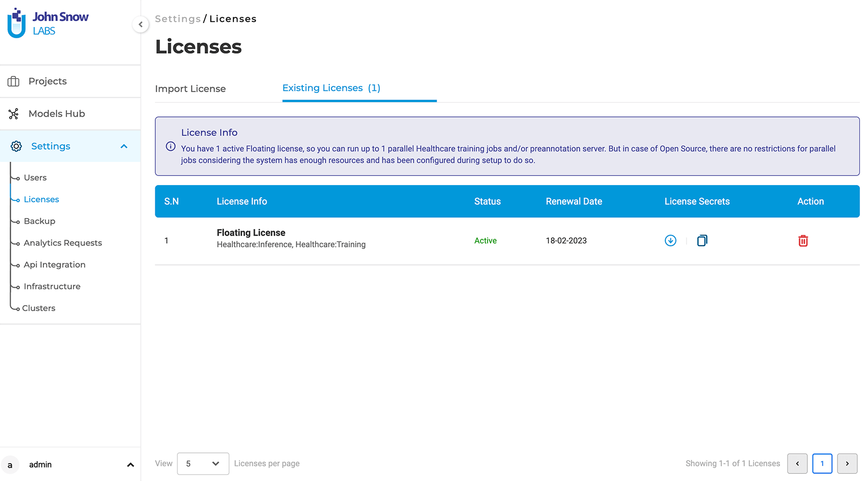Click the Active status text
Screen dimensions: 868x481
(x=486, y=241)
